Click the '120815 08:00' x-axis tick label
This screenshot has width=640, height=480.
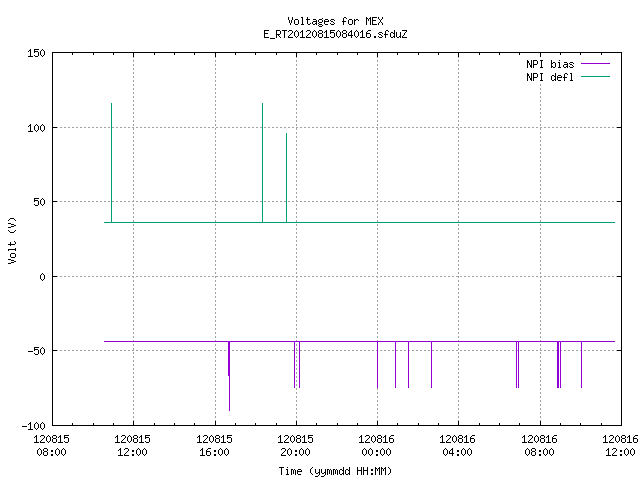51,446
